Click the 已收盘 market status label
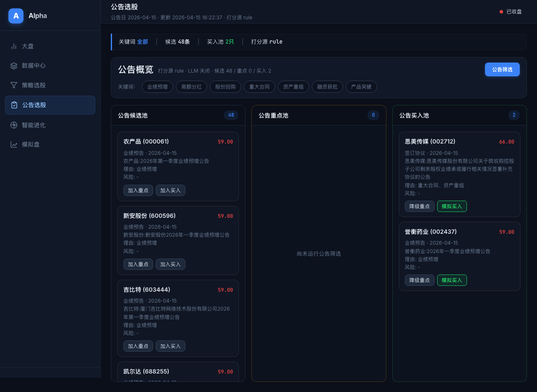This screenshot has width=537, height=392. (514, 12)
